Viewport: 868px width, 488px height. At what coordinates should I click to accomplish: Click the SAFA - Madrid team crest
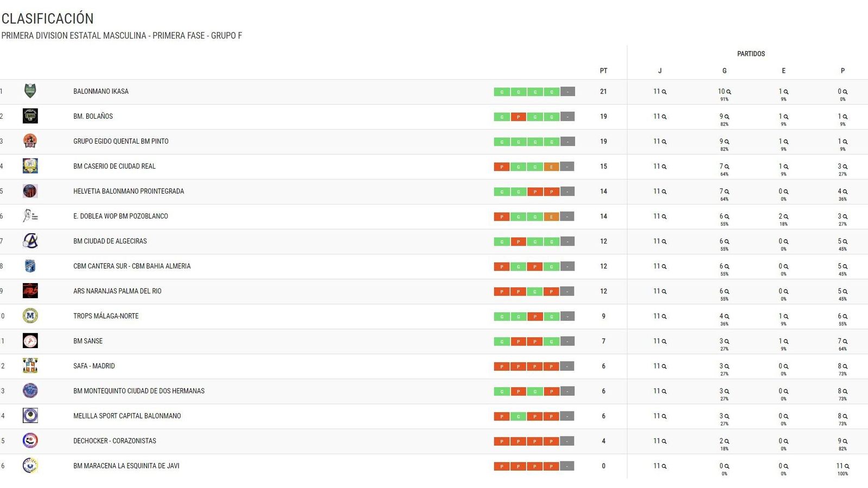(x=30, y=365)
